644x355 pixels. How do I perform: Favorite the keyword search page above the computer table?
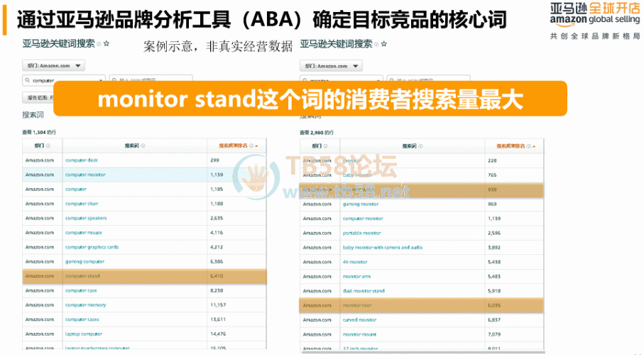click(x=107, y=43)
